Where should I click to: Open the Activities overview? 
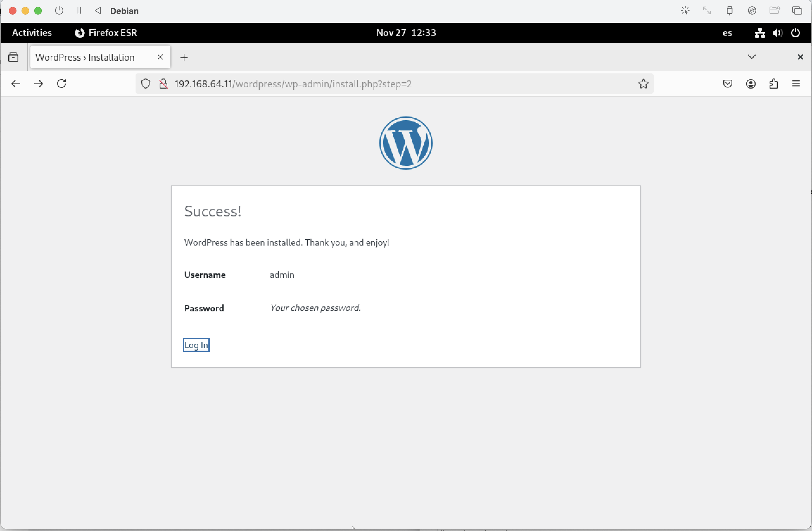(32, 33)
